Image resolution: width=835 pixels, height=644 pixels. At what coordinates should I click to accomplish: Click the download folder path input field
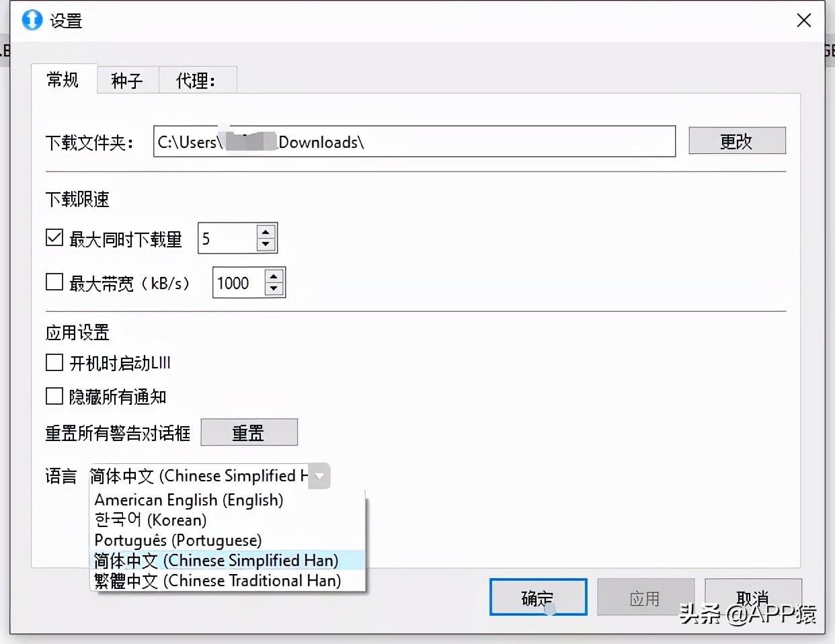tap(414, 142)
